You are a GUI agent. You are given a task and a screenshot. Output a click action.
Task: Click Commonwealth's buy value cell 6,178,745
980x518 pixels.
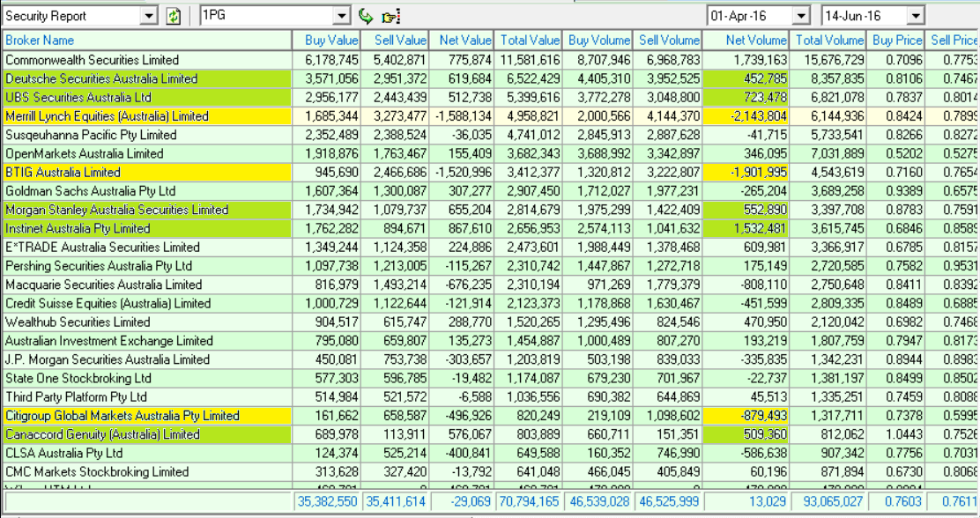[x=326, y=60]
